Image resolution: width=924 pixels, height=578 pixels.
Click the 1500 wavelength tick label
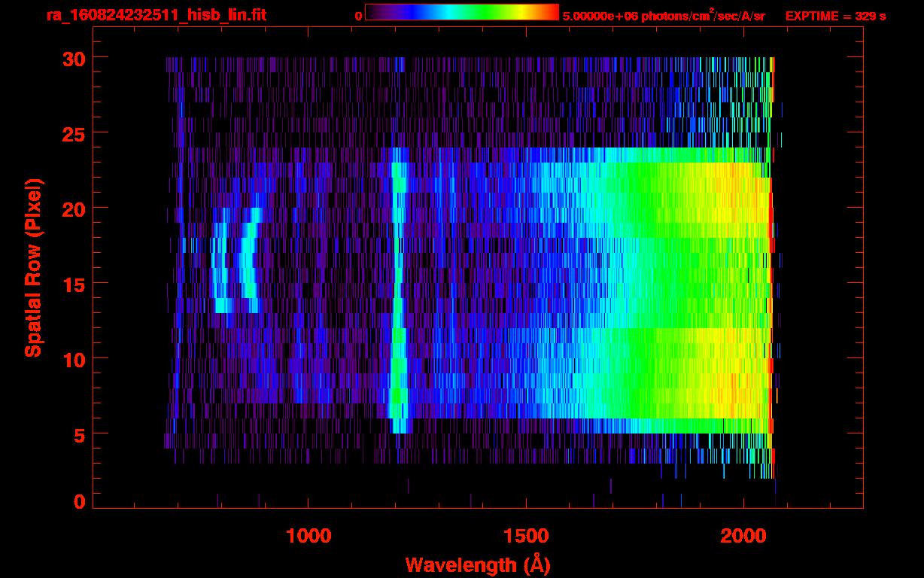(x=526, y=536)
